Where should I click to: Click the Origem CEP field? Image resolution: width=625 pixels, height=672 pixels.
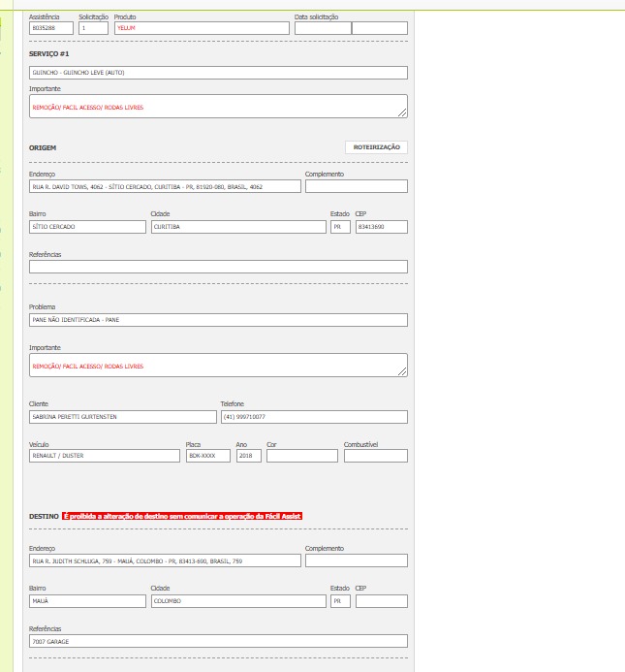(381, 227)
